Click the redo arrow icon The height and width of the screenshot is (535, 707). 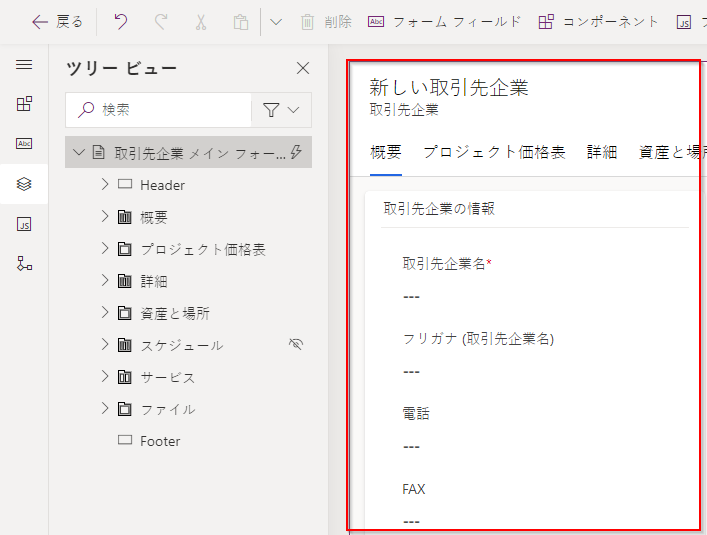coord(161,22)
